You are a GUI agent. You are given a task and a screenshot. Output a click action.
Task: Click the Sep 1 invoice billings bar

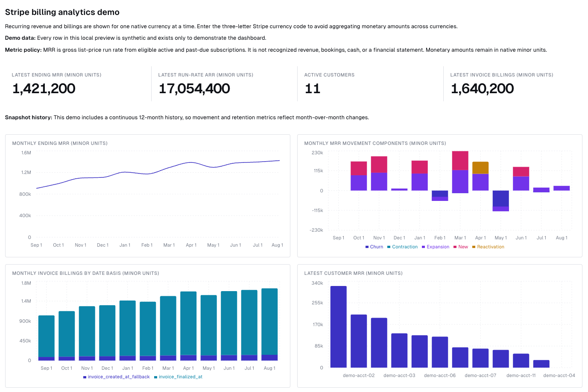tap(47, 338)
